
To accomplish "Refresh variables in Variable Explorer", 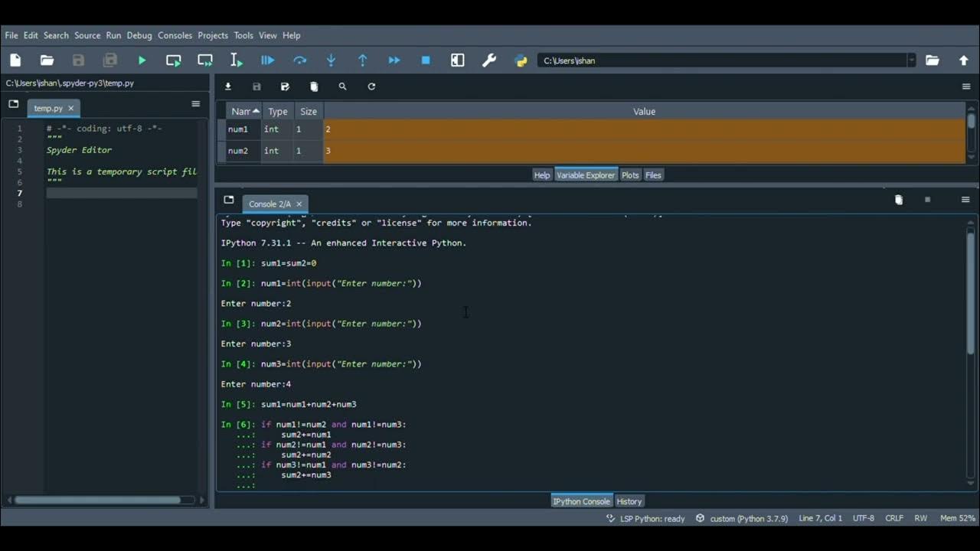I will tap(371, 86).
